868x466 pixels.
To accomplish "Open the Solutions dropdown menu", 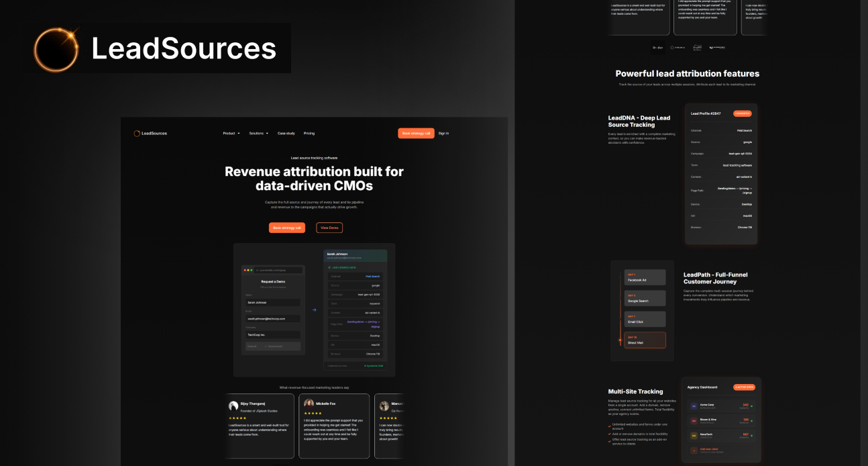I will pyautogui.click(x=258, y=134).
